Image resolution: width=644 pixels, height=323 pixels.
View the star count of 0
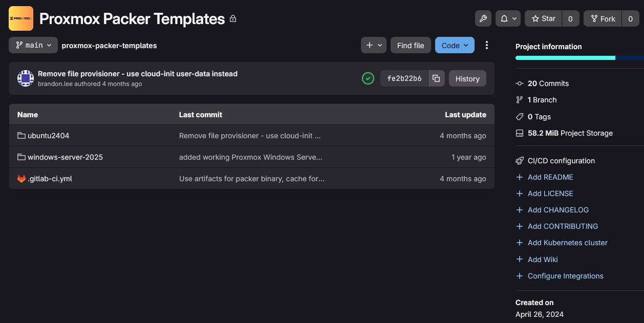click(570, 18)
